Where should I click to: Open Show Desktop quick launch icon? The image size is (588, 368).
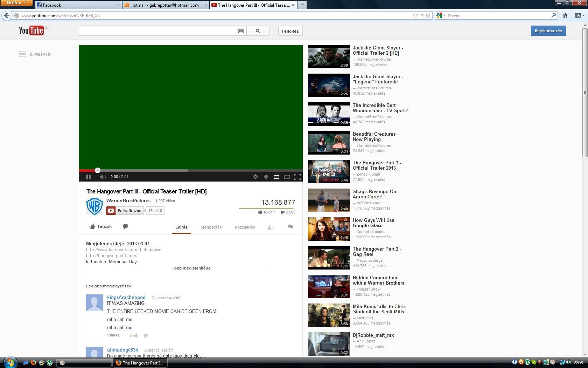25,363
